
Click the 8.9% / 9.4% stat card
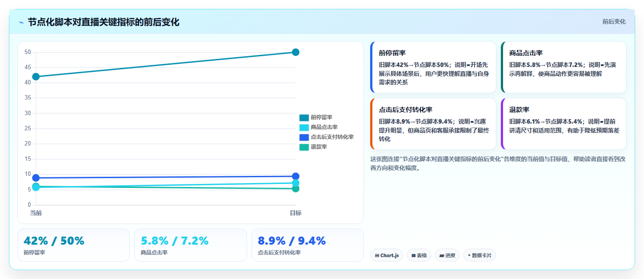point(308,245)
